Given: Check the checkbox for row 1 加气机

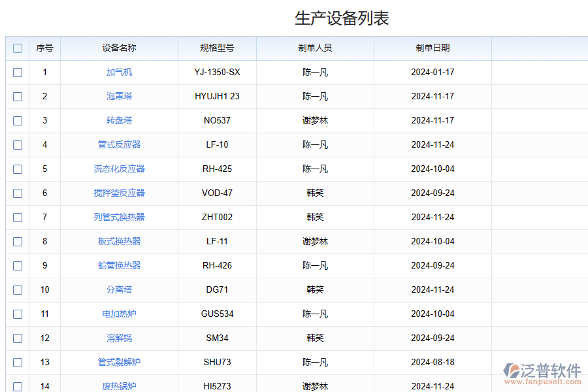Looking at the screenshot, I should point(17,73).
